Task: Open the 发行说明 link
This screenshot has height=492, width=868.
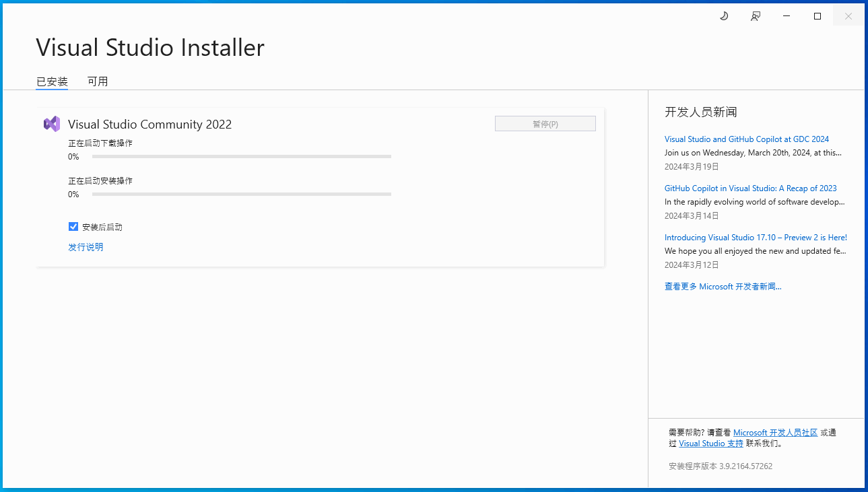Action: click(x=86, y=247)
